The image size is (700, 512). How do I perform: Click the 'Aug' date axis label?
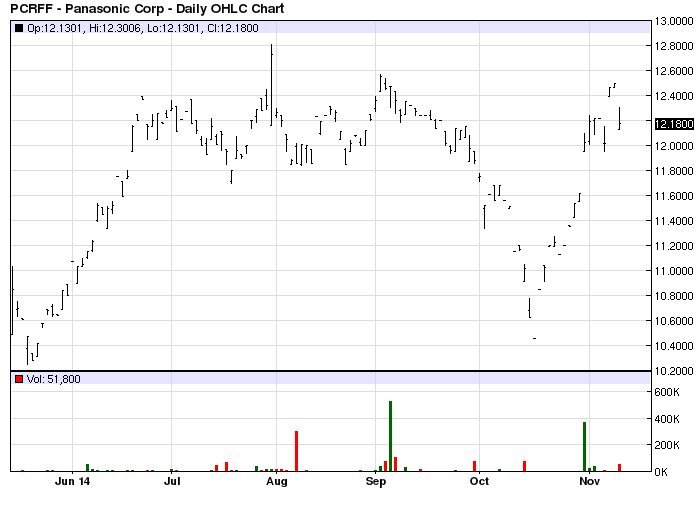(277, 481)
